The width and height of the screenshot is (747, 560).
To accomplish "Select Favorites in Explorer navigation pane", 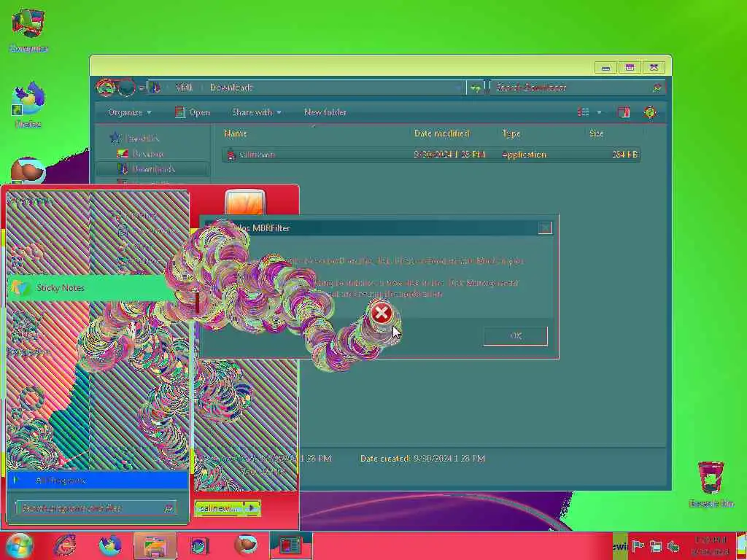I will point(142,138).
